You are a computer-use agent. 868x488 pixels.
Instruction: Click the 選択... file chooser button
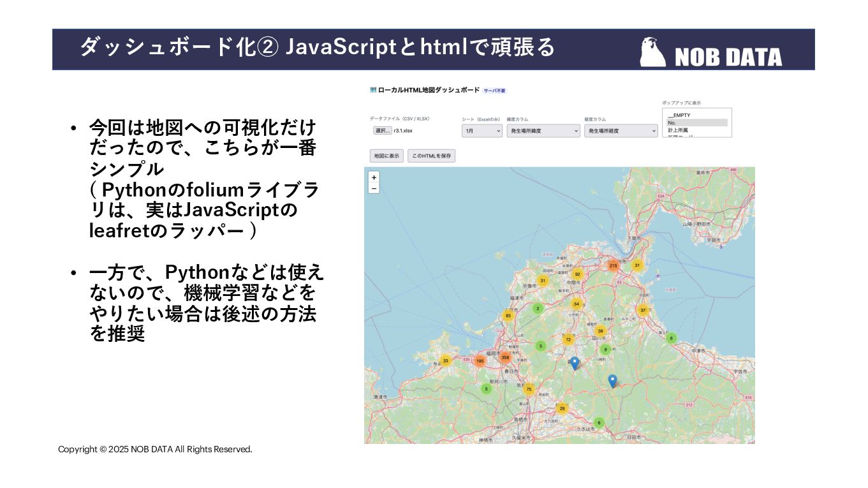(383, 130)
